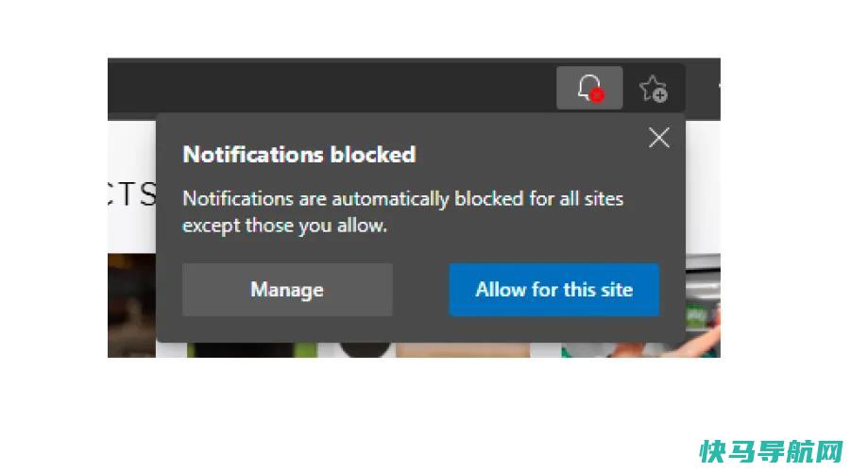
Task: Allow notifications for this site
Action: click(553, 290)
